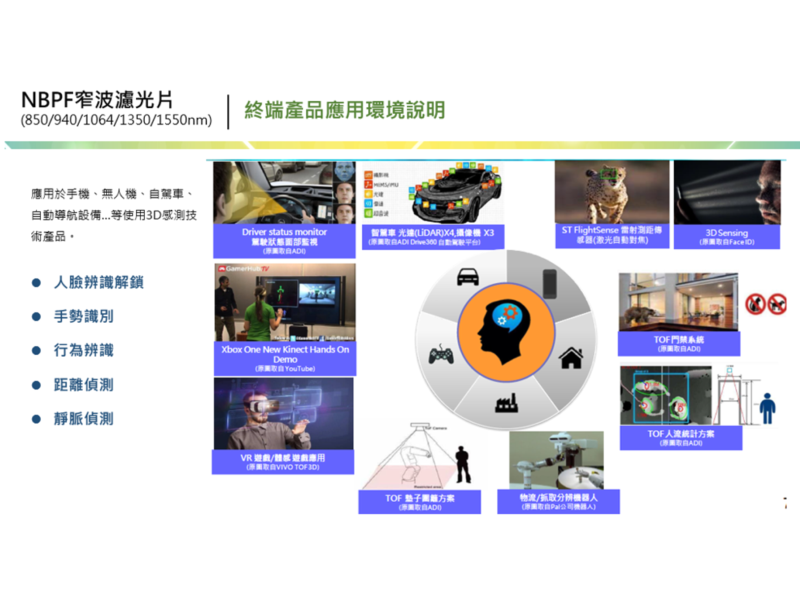Select the house icon in the wheel
Viewport: 800px width, 600px height.
570,357
